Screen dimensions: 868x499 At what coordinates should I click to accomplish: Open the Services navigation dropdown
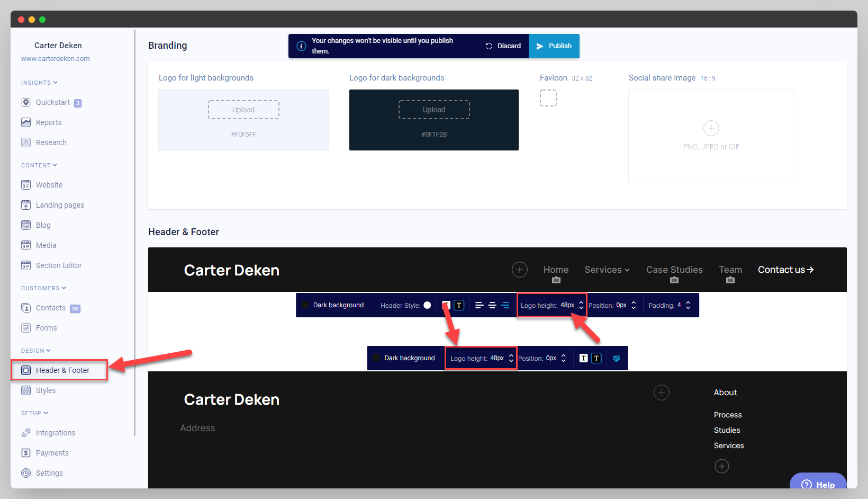(x=607, y=270)
